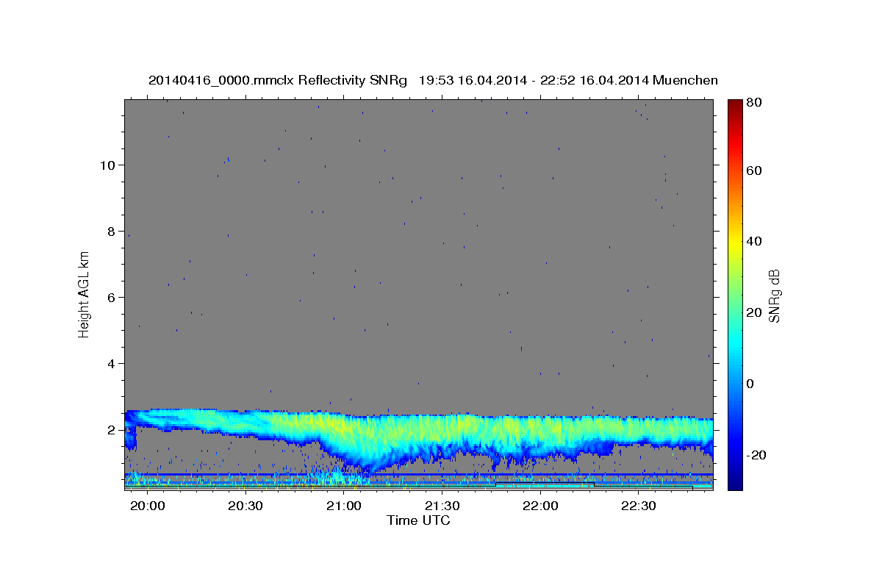Click the '2' height axis label
The height and width of the screenshot is (588, 882).
click(x=111, y=429)
